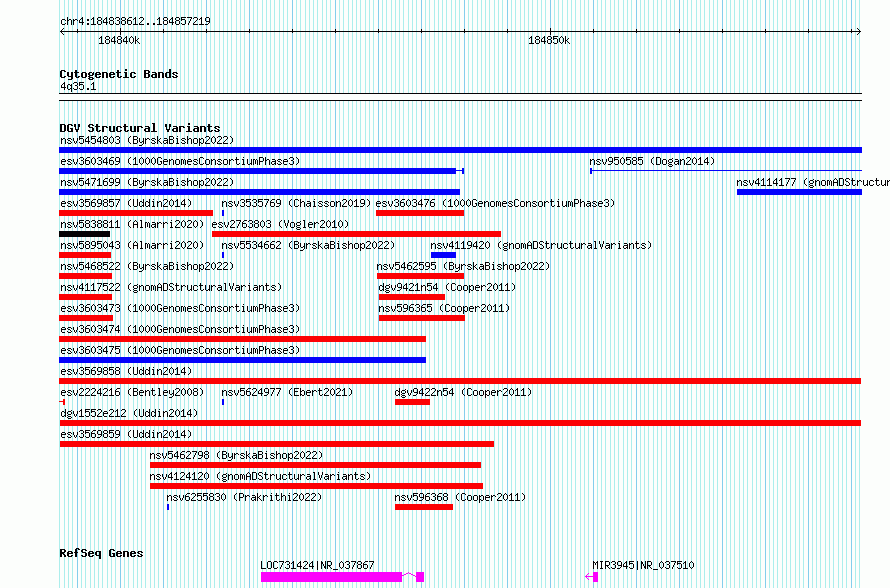The height and width of the screenshot is (588, 890).
Task: Click the RefSeq Genes track title
Action: [101, 553]
